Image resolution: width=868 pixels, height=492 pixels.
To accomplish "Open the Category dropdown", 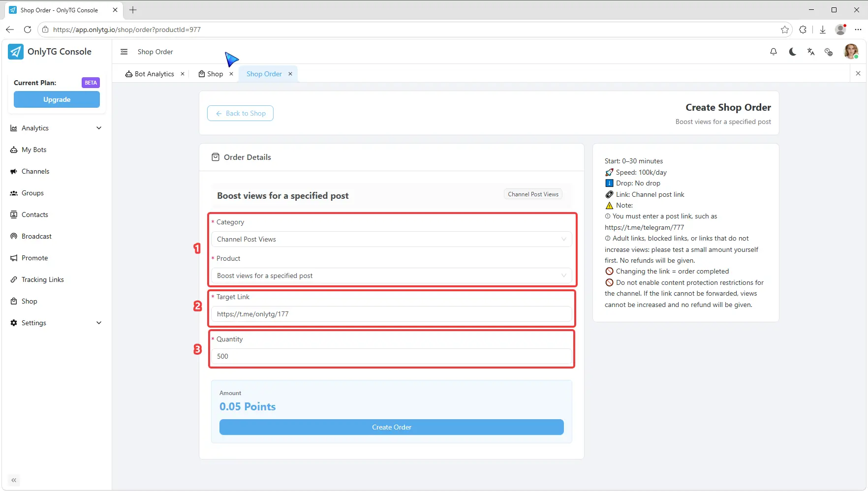I will [392, 239].
